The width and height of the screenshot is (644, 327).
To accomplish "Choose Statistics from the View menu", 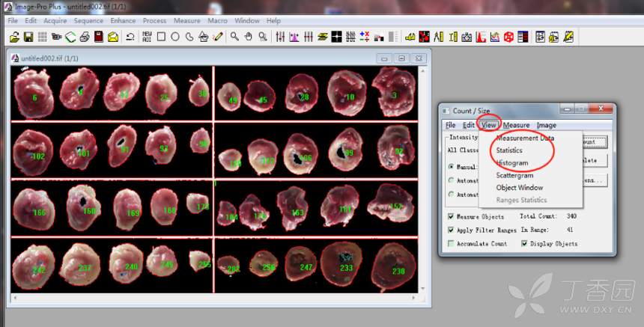I will click(509, 150).
